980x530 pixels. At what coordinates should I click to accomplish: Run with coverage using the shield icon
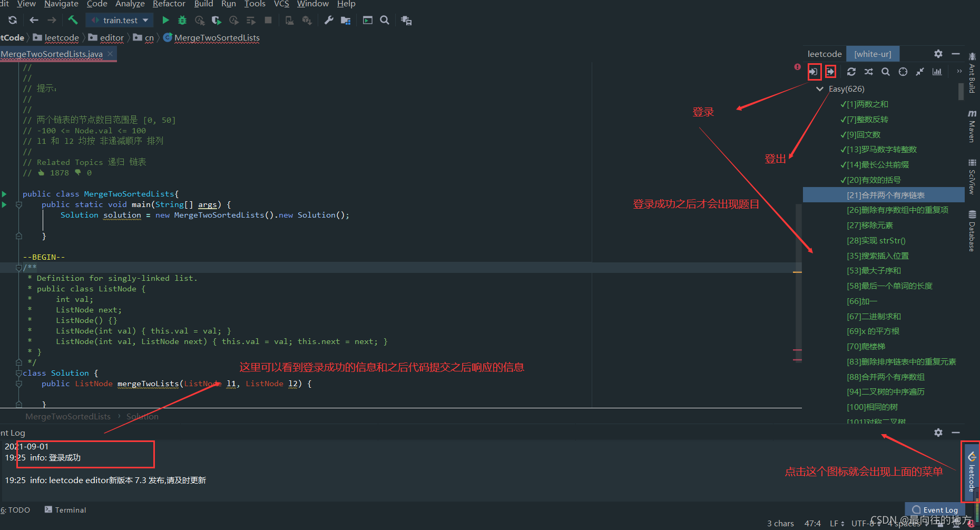217,20
